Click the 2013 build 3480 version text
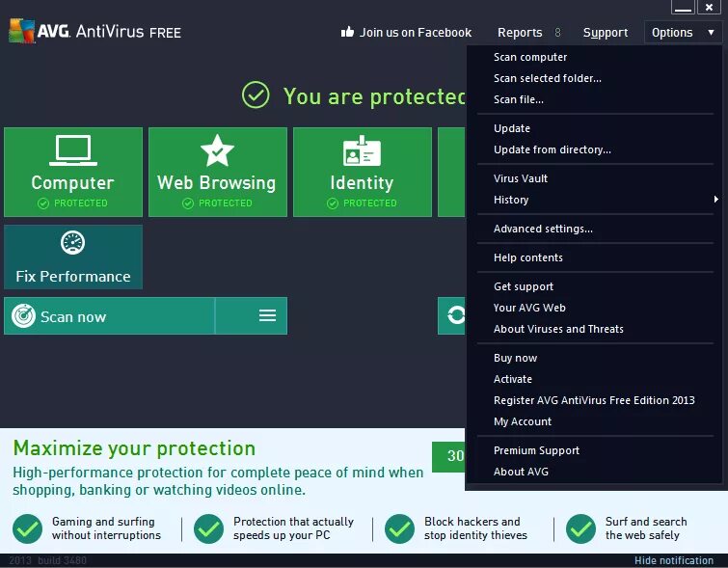This screenshot has height=568, width=728. (x=47, y=560)
